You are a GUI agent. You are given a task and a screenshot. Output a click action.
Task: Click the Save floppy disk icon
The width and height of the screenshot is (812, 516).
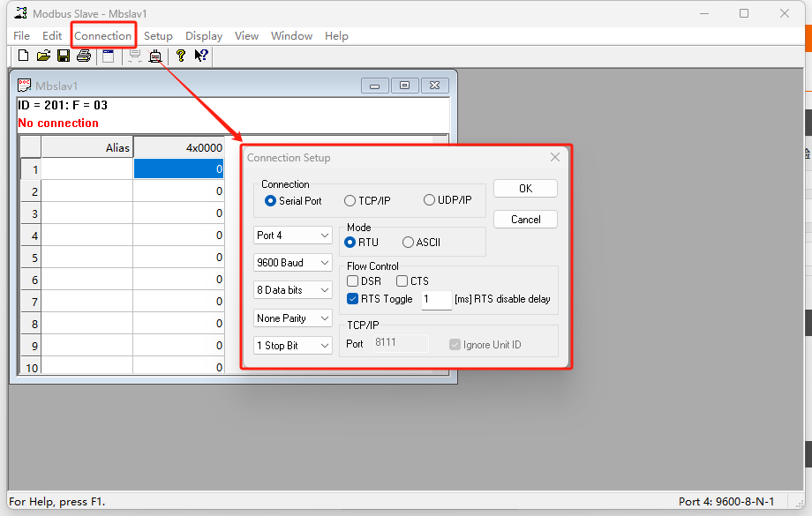(x=64, y=56)
